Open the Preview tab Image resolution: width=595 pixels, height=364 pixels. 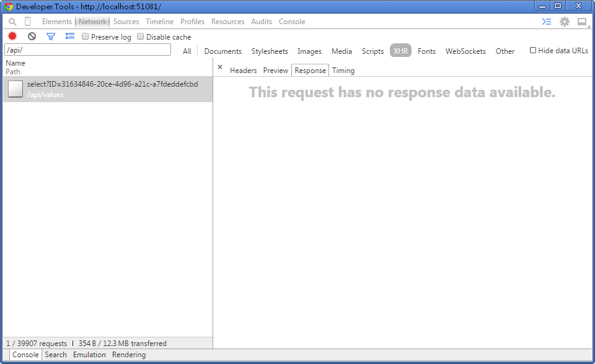[x=275, y=71]
